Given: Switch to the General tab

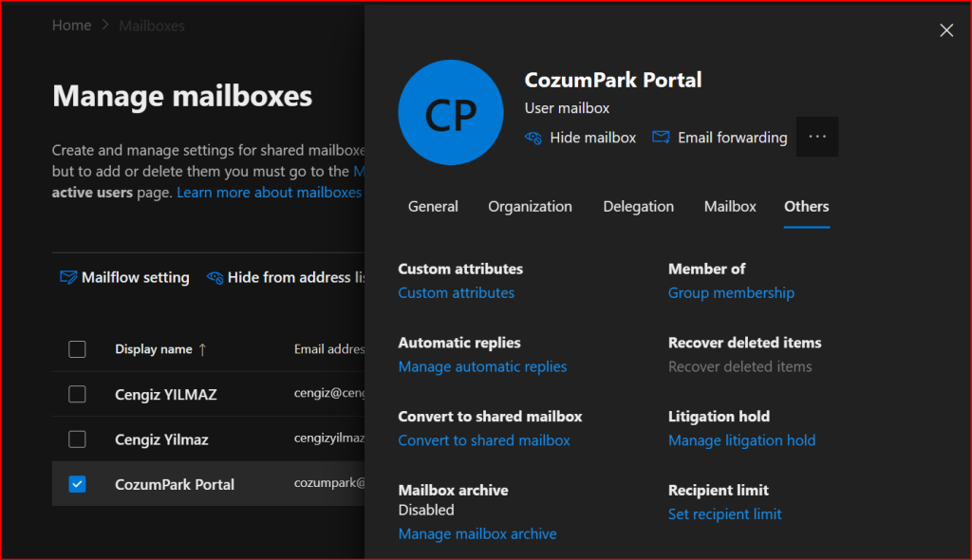Looking at the screenshot, I should tap(433, 206).
